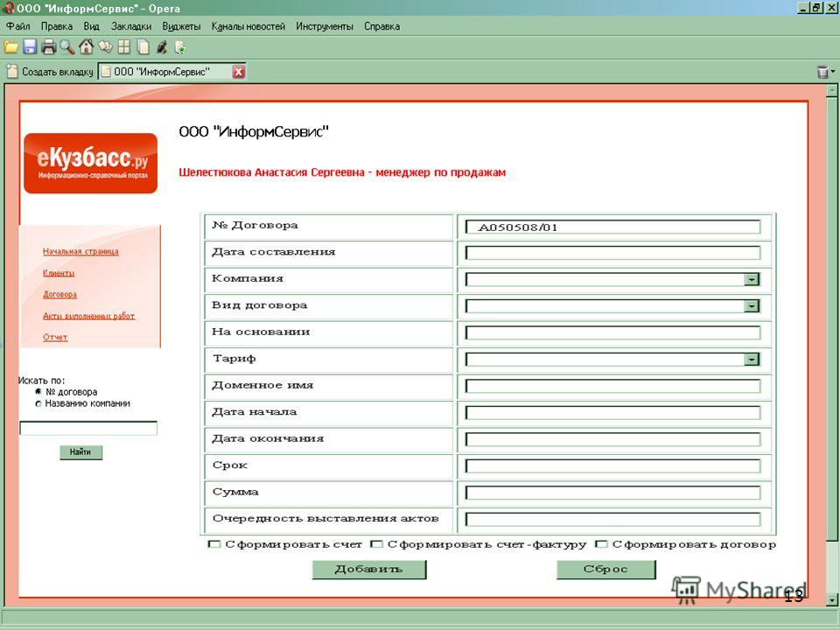Viewport: 840px width, 630px height.
Task: Select the № договора search radio button
Action: coord(38,392)
